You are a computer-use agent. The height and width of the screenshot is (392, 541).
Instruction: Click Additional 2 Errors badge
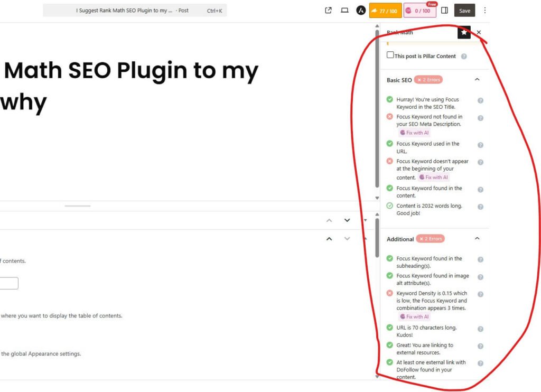[430, 239]
